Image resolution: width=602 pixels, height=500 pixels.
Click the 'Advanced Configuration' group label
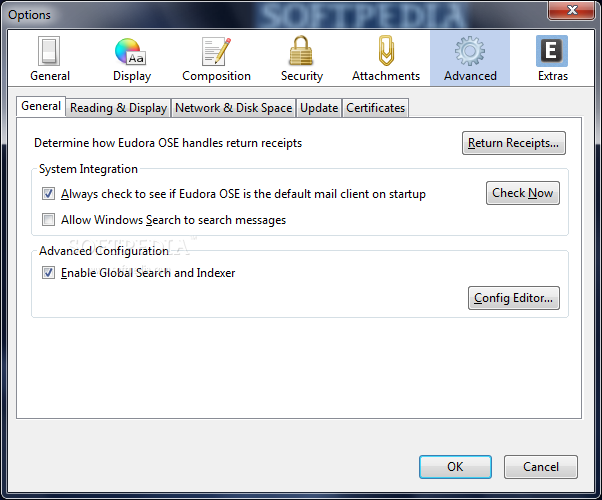(104, 251)
